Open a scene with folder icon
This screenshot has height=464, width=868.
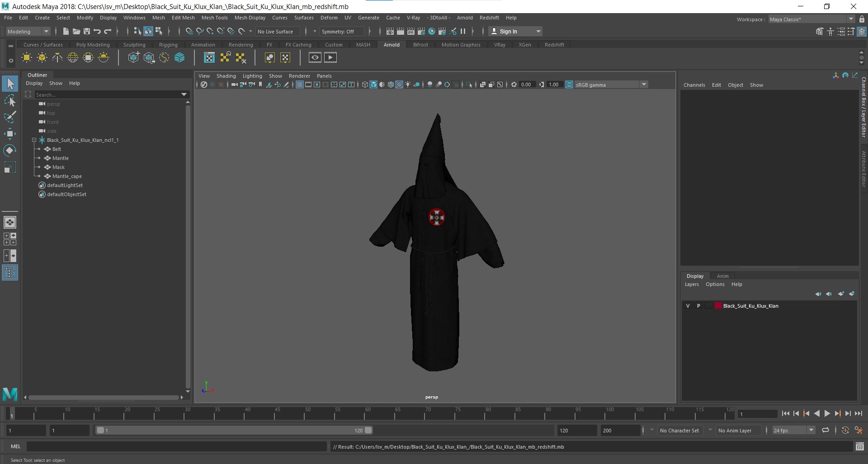coord(76,31)
